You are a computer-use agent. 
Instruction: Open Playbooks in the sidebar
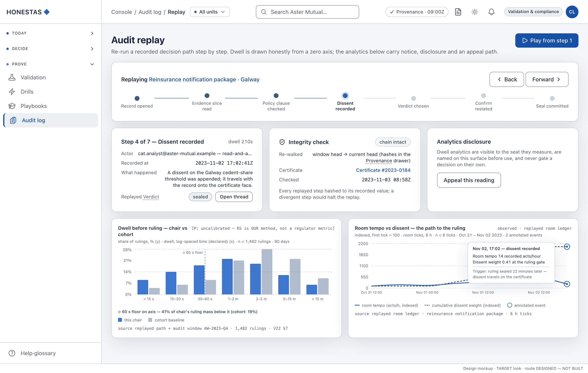click(50, 106)
